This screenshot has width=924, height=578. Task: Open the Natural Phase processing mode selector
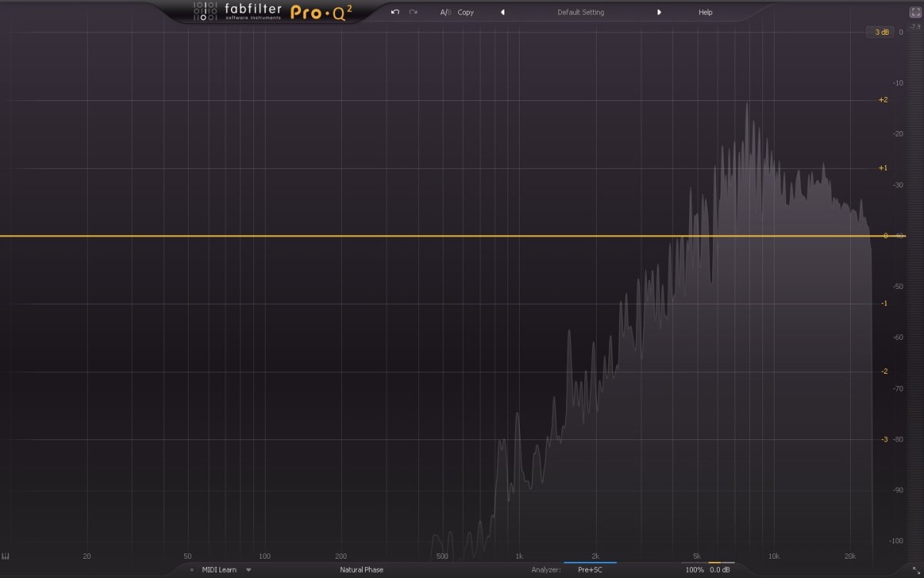pos(361,570)
